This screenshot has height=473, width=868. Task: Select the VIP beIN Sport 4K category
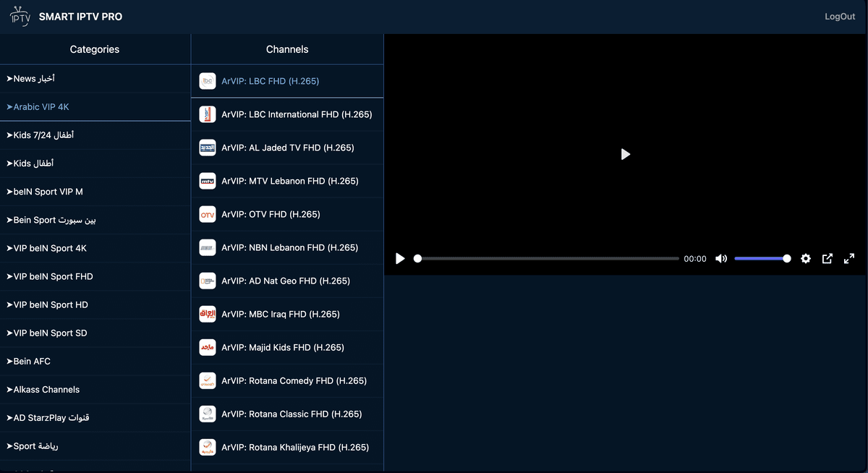tap(95, 248)
